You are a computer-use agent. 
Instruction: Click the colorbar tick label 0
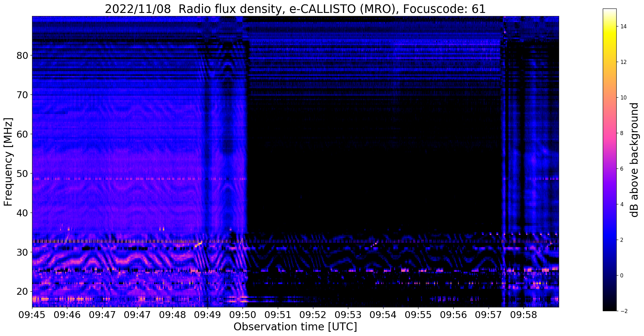pos(621,276)
